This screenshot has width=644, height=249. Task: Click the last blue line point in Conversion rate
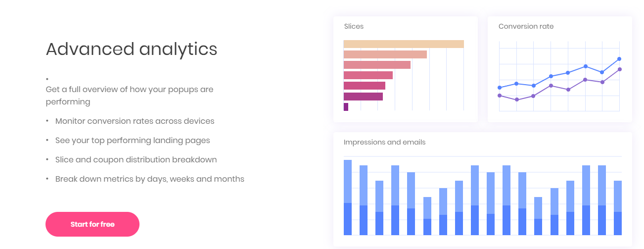[619, 59]
